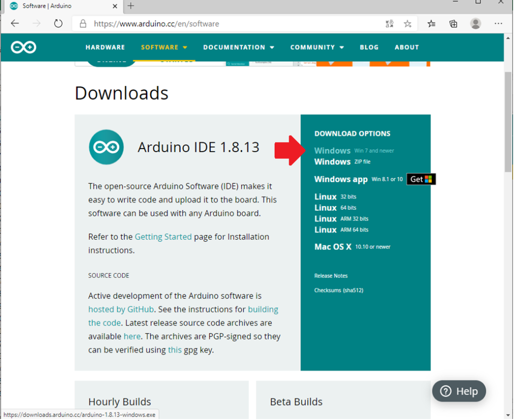Expand the Software dropdown menu

point(164,47)
